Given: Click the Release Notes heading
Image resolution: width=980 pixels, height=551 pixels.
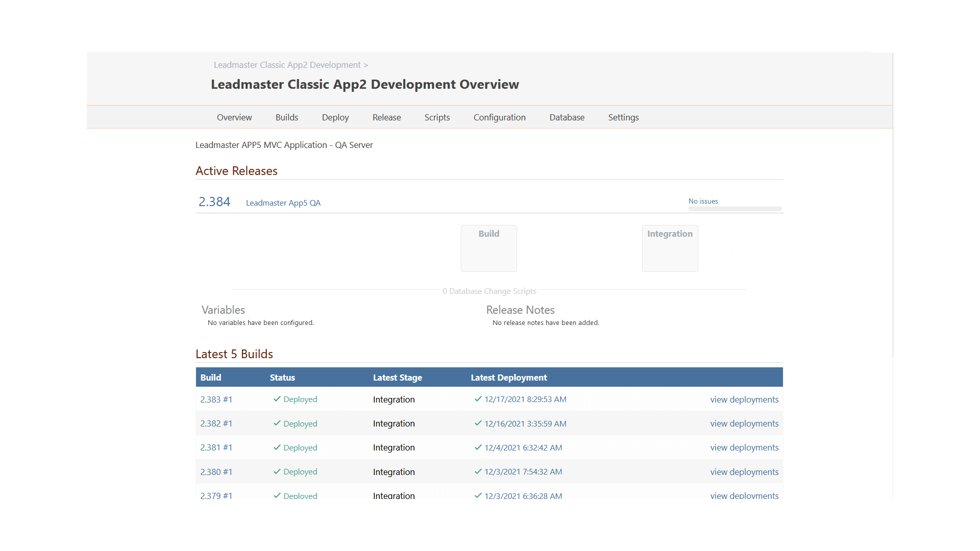Looking at the screenshot, I should tap(520, 310).
